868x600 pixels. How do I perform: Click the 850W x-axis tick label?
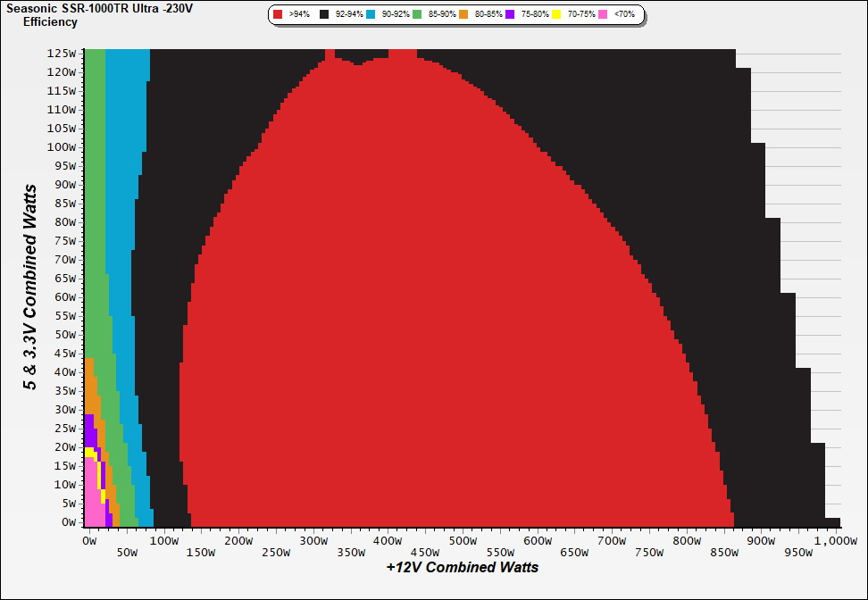tap(723, 553)
